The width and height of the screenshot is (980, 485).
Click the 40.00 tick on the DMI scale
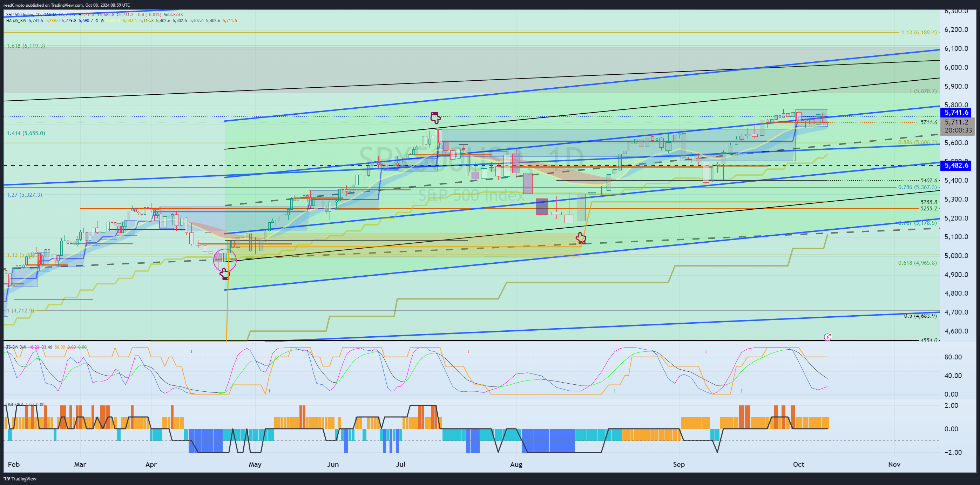pos(953,376)
